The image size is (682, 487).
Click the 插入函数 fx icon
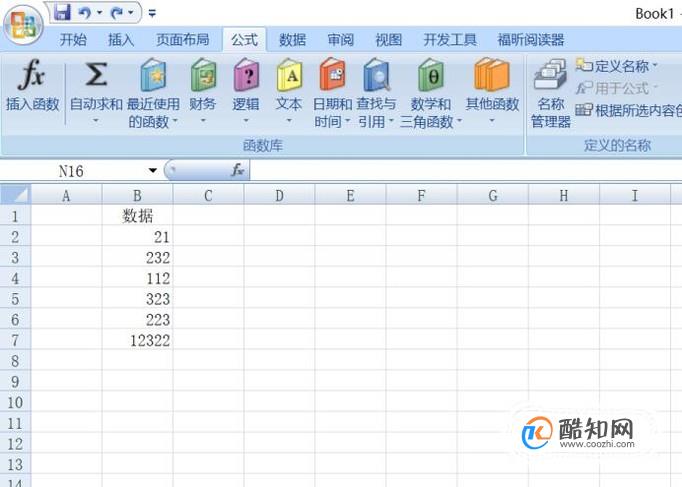(x=32, y=74)
